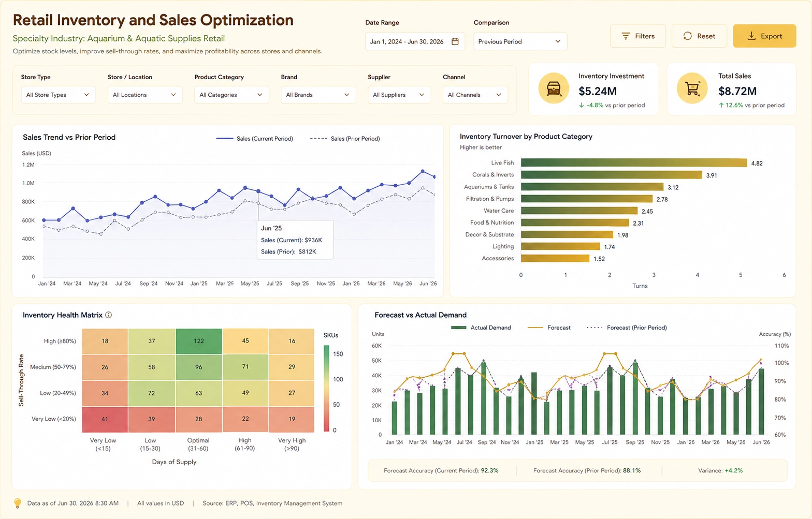Click Data as of Jun 30, 2026 text
Viewport: 812px width, 519px height.
(73, 503)
